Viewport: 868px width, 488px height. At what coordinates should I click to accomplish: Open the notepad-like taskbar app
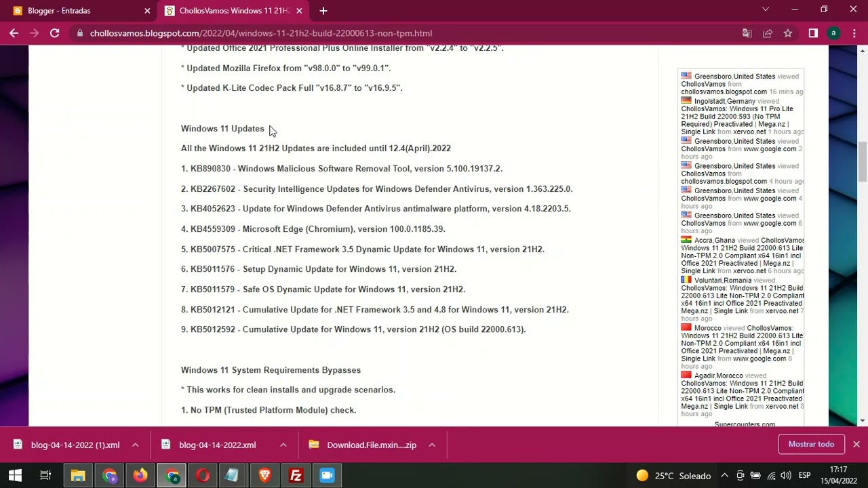click(233, 476)
